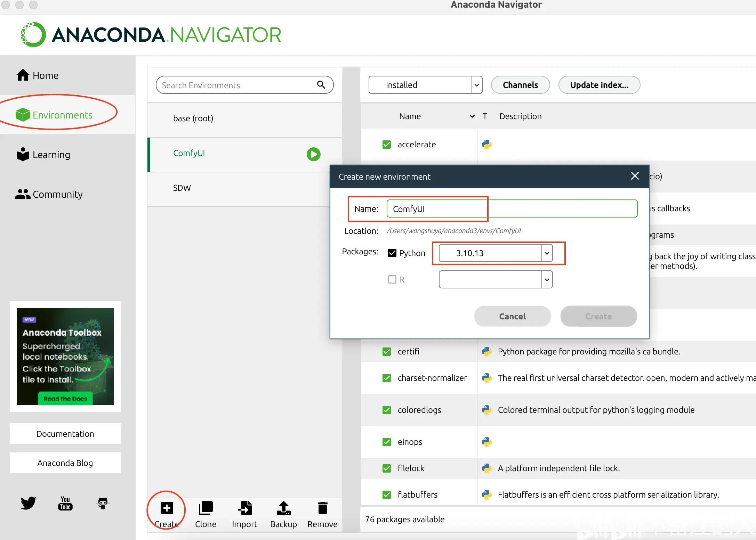This screenshot has width=756, height=540.
Task: Click the environment Name input field
Action: click(x=512, y=208)
